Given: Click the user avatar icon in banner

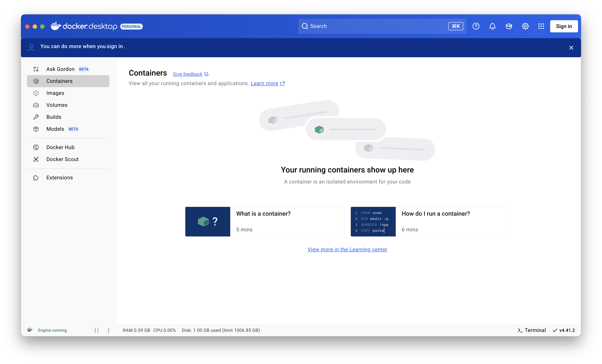Looking at the screenshot, I should [x=31, y=47].
